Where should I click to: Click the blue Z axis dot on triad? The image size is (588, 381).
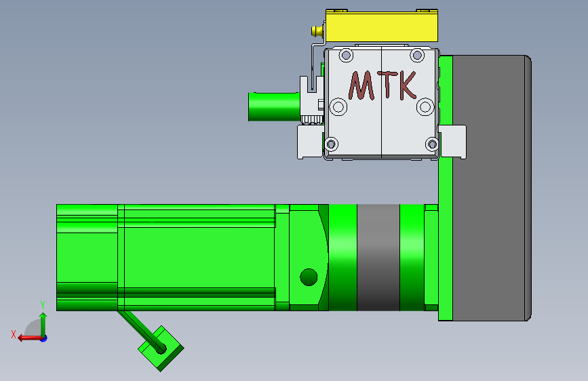coord(44,338)
